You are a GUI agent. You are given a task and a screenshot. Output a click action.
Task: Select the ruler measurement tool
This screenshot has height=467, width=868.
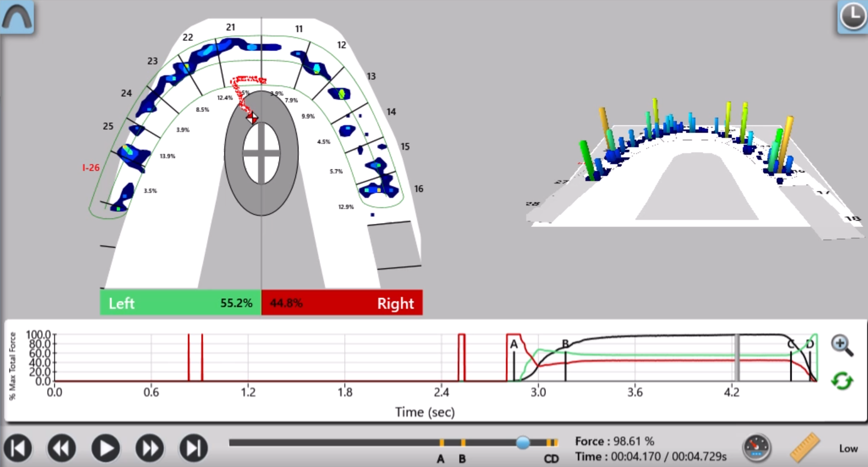point(805,448)
